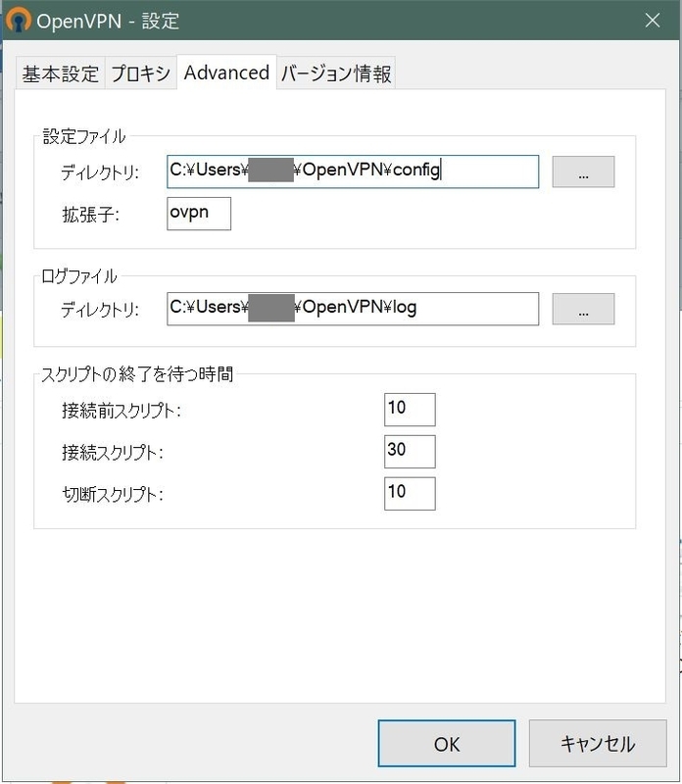Click the キャンセル button
Image resolution: width=682 pixels, height=784 pixels.
pos(598,744)
